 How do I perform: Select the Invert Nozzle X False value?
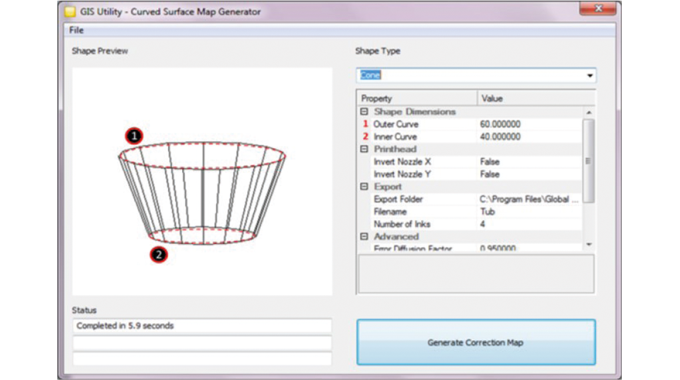pos(490,162)
